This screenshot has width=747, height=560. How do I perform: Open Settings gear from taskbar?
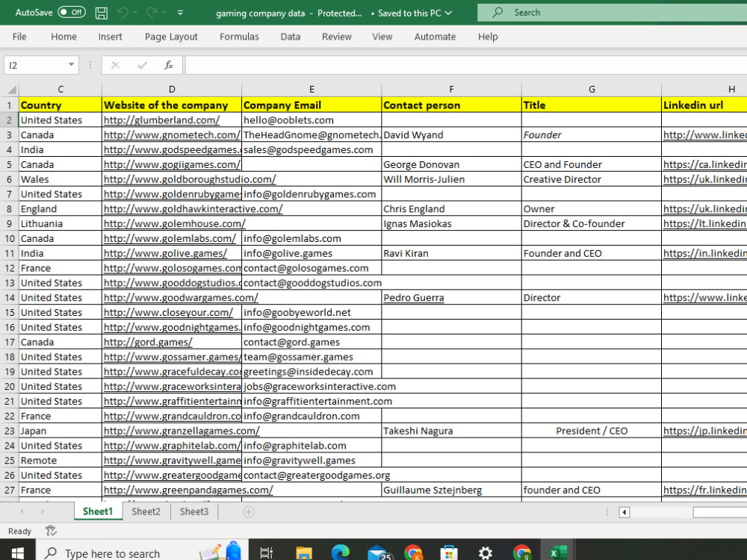coord(485,553)
